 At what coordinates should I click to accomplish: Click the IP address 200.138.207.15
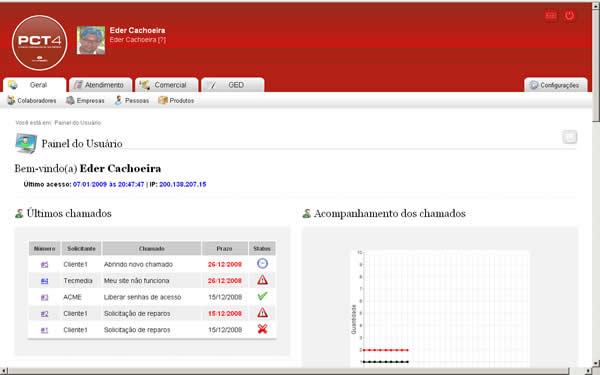[x=183, y=184]
